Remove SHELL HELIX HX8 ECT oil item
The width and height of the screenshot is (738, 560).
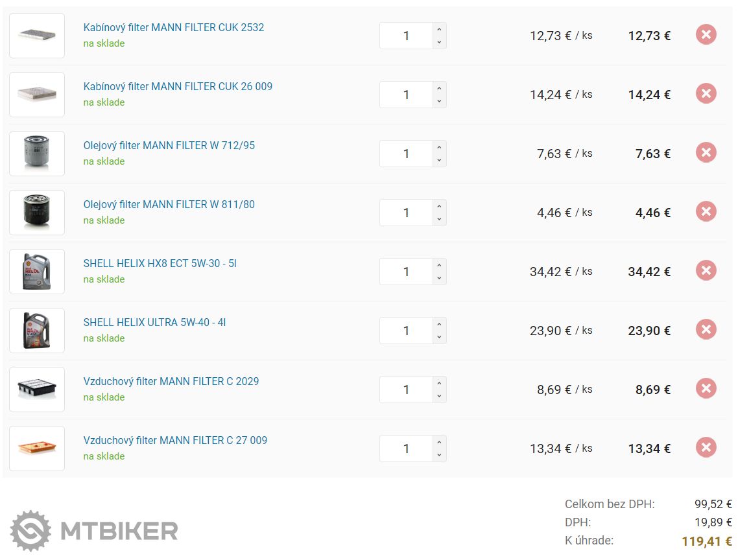click(706, 270)
